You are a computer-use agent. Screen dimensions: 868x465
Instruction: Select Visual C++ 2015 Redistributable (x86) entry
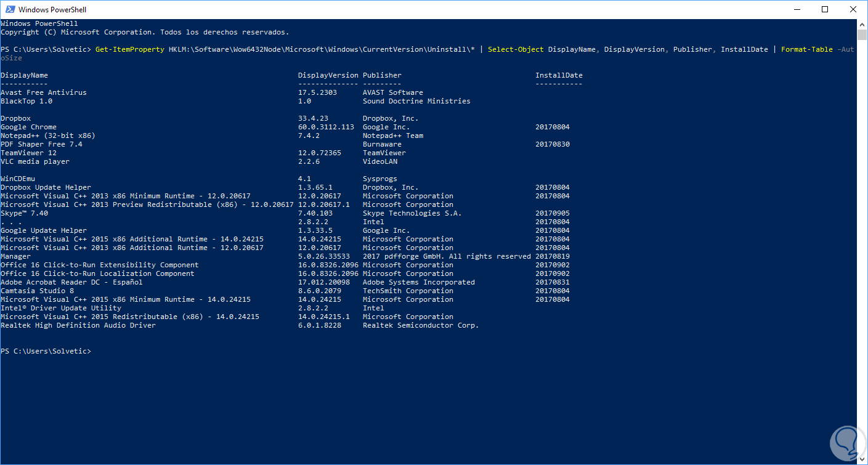click(130, 317)
